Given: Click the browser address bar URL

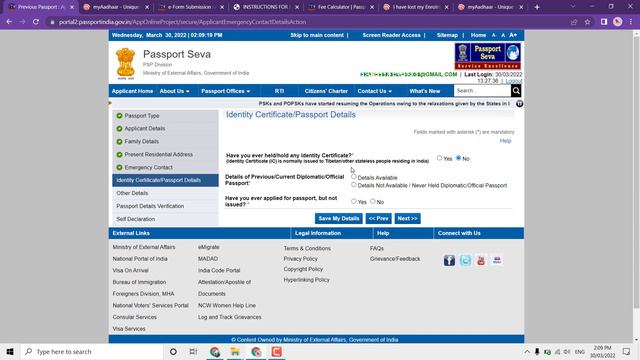Looking at the screenshot, I should coord(182,22).
